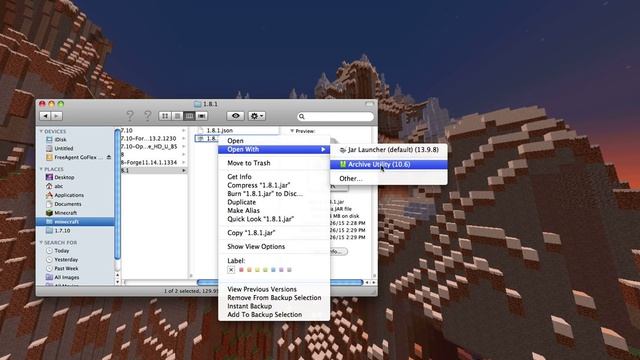Choose Copy "1.8.1.jar"
Screen dimensions: 640x360
(274, 233)
